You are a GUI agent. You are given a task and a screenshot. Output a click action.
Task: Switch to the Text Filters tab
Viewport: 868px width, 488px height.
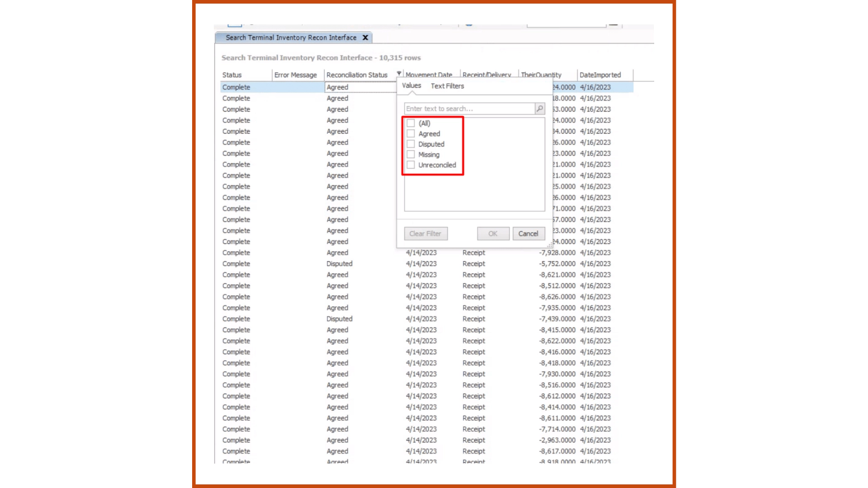pos(447,86)
